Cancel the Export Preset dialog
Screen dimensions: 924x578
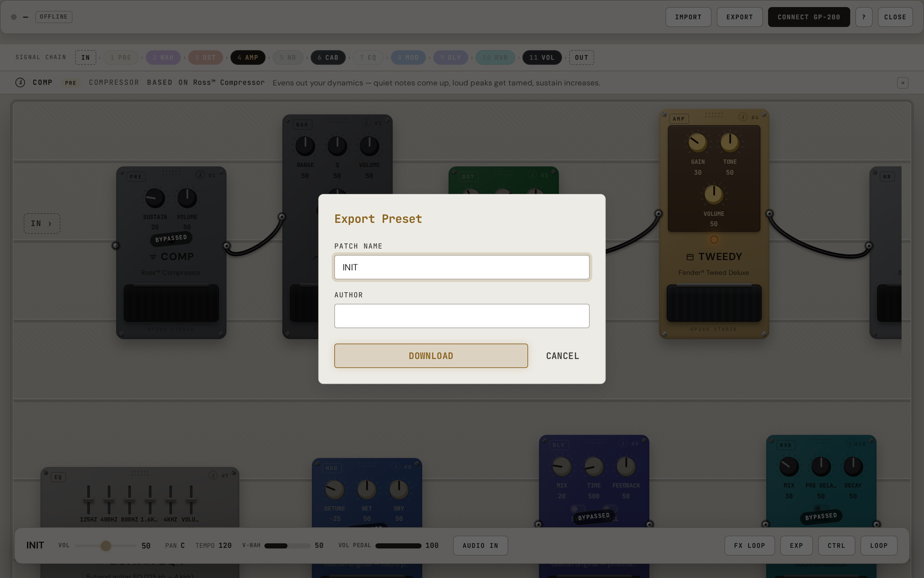coord(562,355)
